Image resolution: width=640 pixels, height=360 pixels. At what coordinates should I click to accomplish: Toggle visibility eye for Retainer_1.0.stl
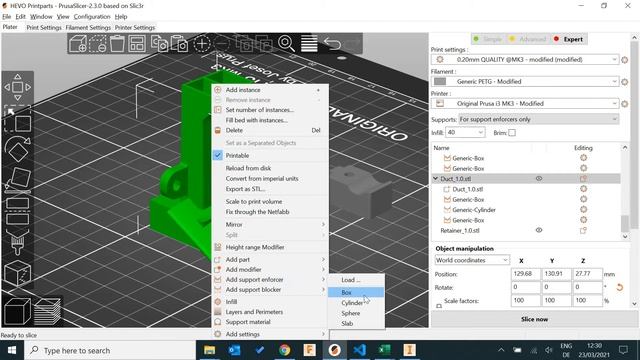coord(539,230)
